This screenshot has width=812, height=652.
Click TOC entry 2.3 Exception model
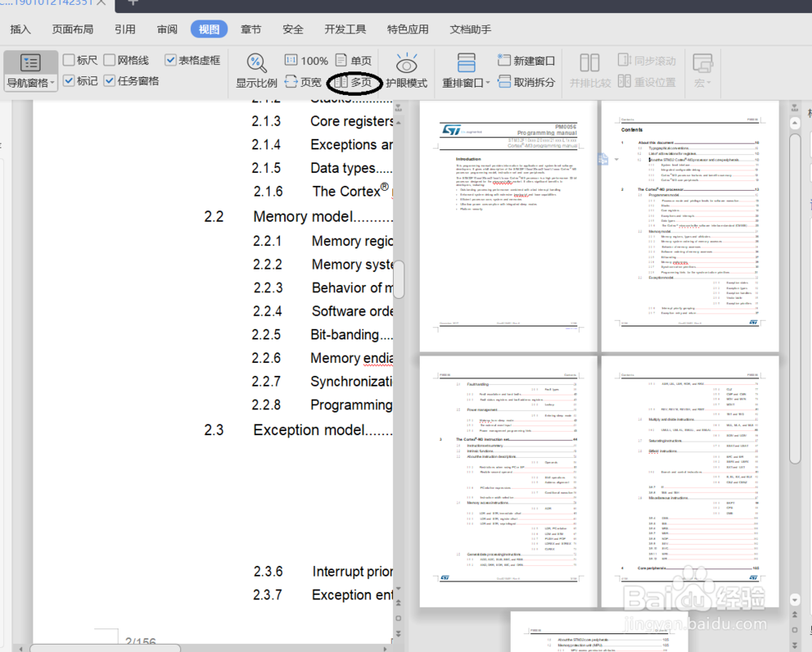(x=298, y=430)
